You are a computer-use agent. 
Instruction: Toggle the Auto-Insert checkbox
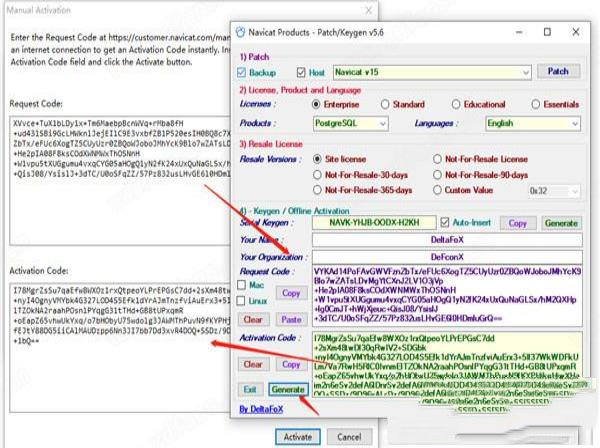[x=445, y=222]
